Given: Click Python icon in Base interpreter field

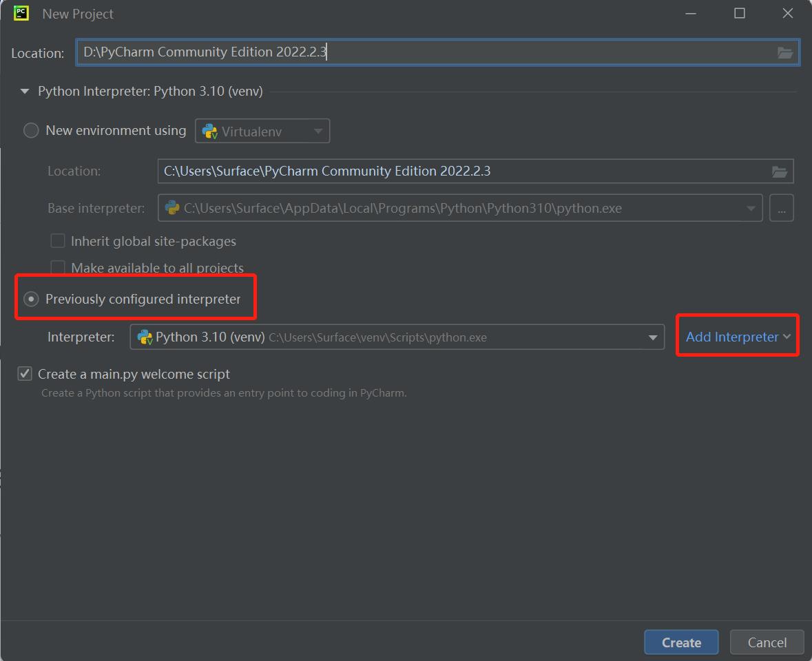Looking at the screenshot, I should (172, 208).
